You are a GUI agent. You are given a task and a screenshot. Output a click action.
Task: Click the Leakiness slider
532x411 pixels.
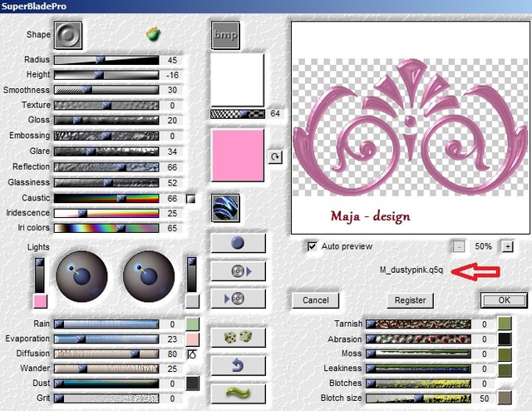[x=419, y=369]
